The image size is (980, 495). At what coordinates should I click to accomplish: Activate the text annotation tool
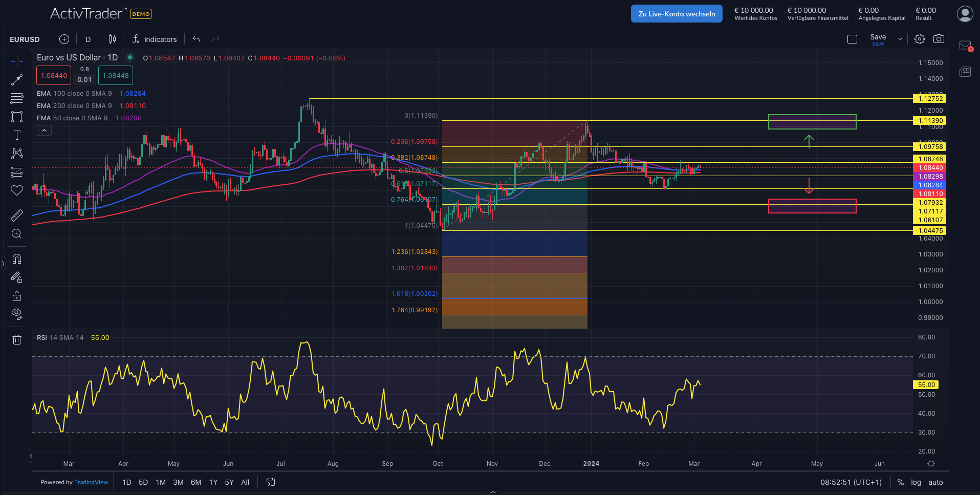coord(17,135)
